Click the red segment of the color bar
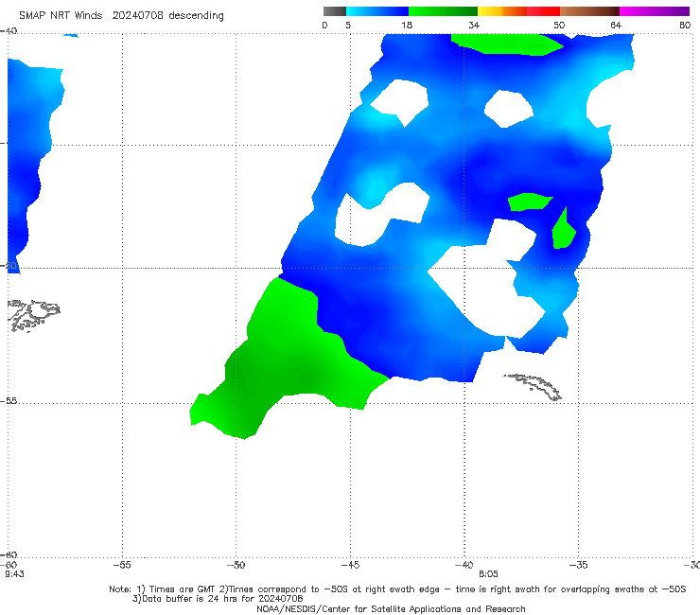 tap(544, 11)
